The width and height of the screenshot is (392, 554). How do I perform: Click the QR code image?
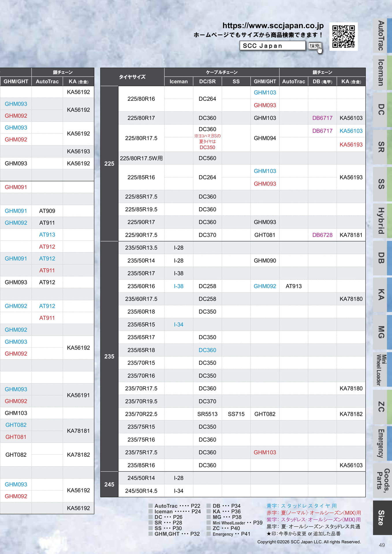[344, 36]
